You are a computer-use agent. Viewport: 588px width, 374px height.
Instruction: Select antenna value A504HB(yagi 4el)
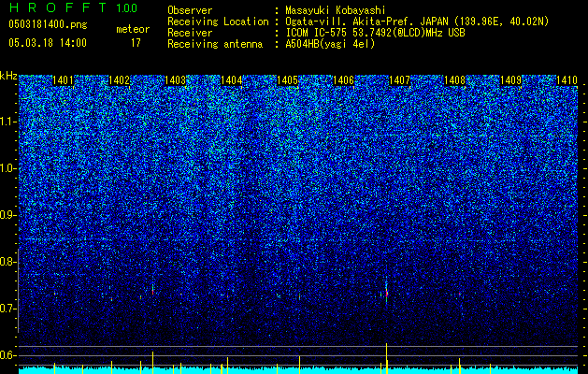(x=330, y=44)
